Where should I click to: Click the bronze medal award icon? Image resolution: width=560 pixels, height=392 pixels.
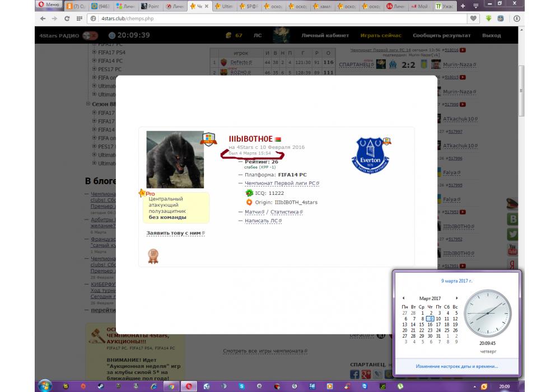pos(153,256)
